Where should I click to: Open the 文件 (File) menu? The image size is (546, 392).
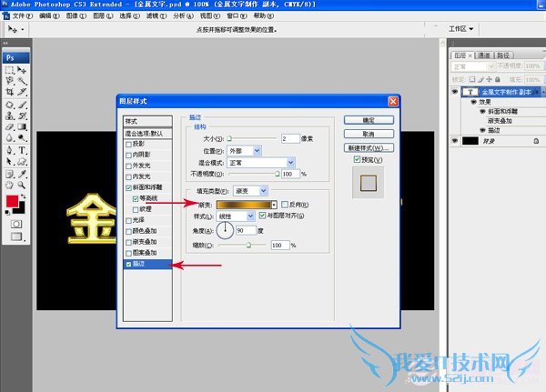point(22,16)
